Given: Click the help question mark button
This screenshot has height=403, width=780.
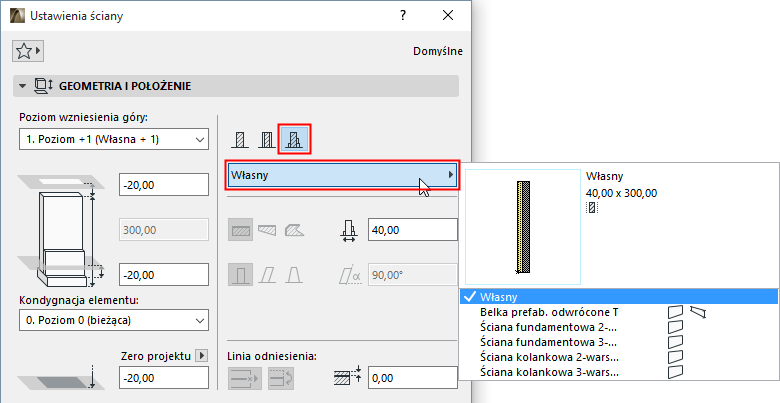Looking at the screenshot, I should tap(403, 15).
